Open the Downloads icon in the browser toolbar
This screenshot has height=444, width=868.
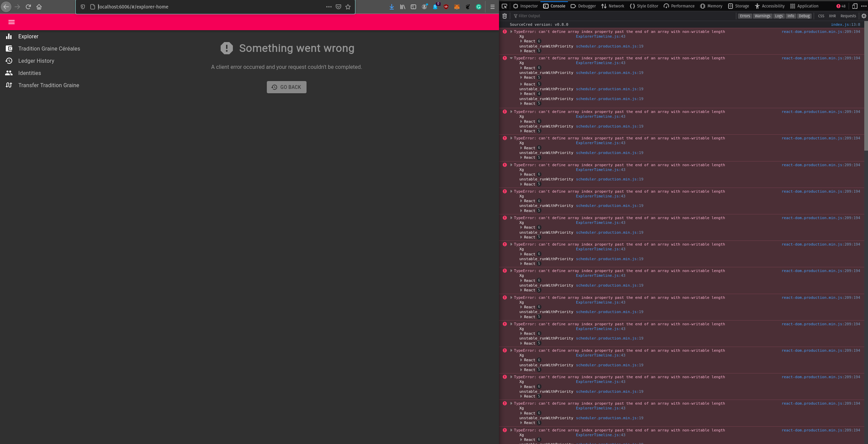[x=391, y=6]
